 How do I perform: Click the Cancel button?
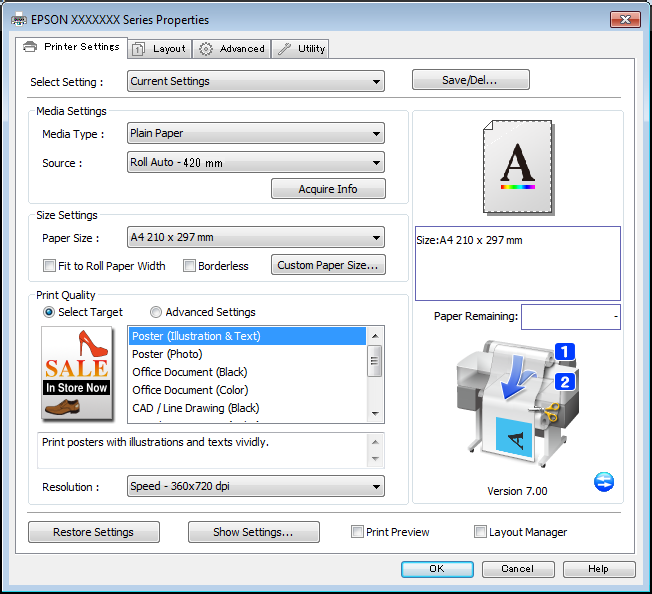pyautogui.click(x=518, y=569)
